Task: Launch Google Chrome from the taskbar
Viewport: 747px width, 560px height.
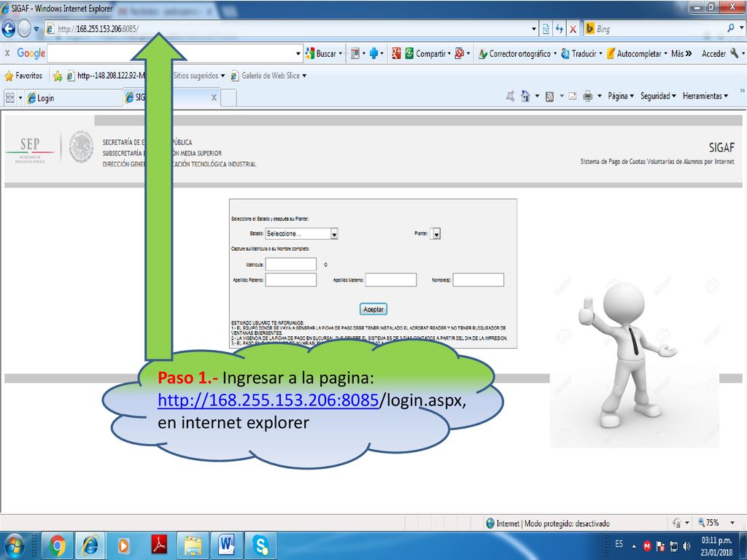Action: [57, 545]
